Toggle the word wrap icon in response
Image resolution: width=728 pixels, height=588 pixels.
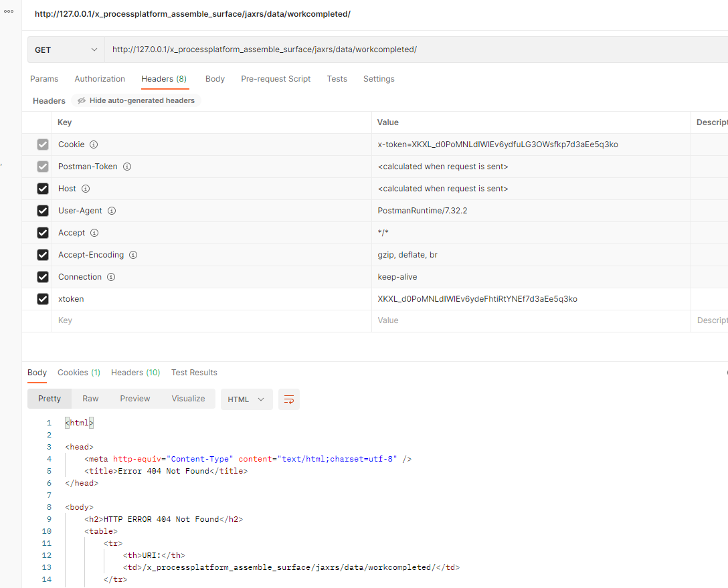point(289,399)
